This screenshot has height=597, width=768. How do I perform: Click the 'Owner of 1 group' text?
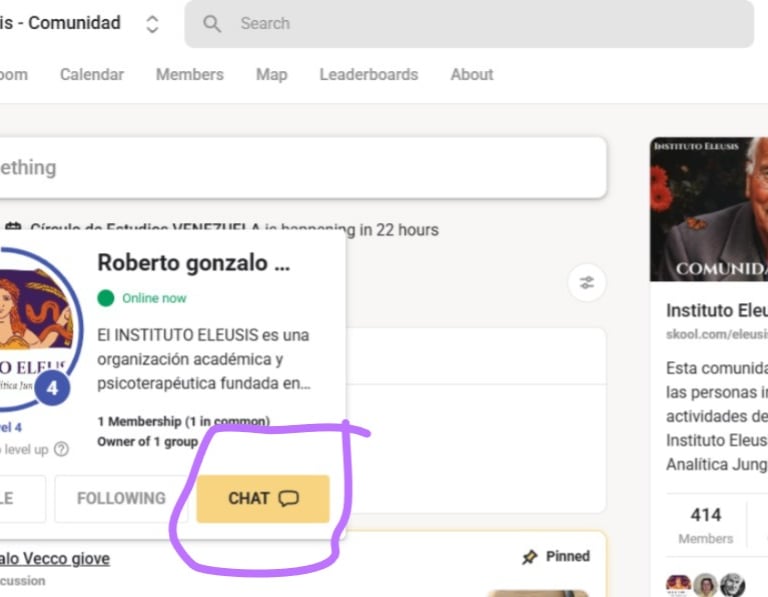click(147, 442)
